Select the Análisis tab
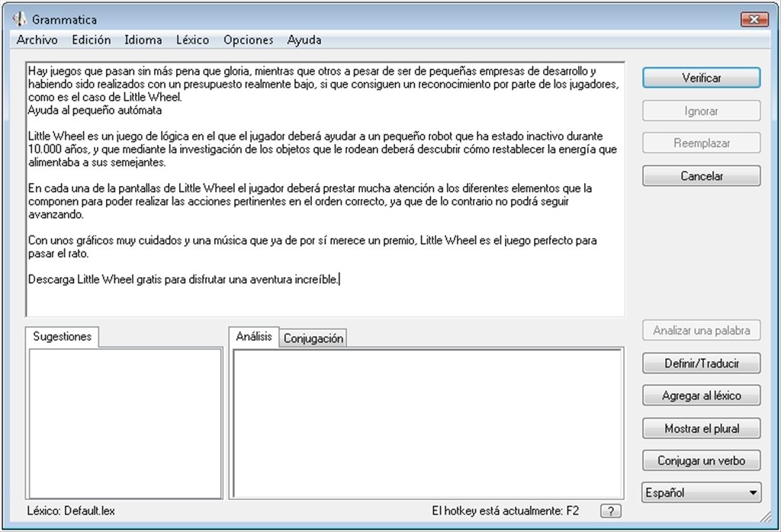 click(x=254, y=336)
